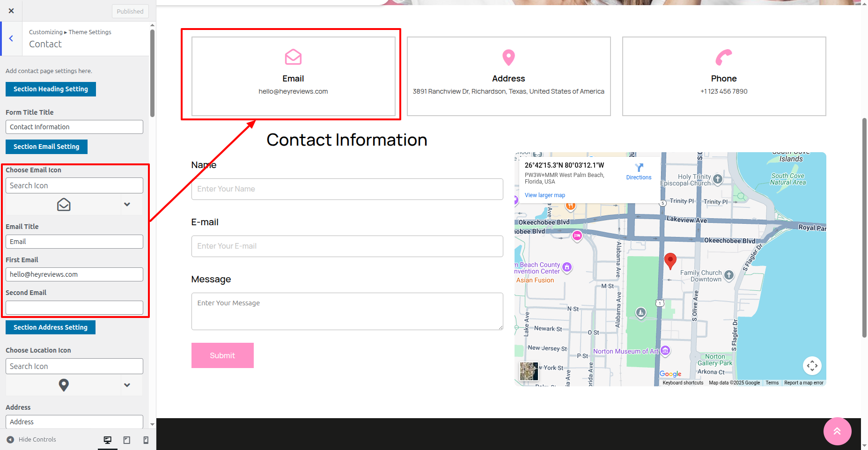Image resolution: width=868 pixels, height=450 pixels.
Task: Switch to mobile preview mode
Action: click(x=146, y=440)
